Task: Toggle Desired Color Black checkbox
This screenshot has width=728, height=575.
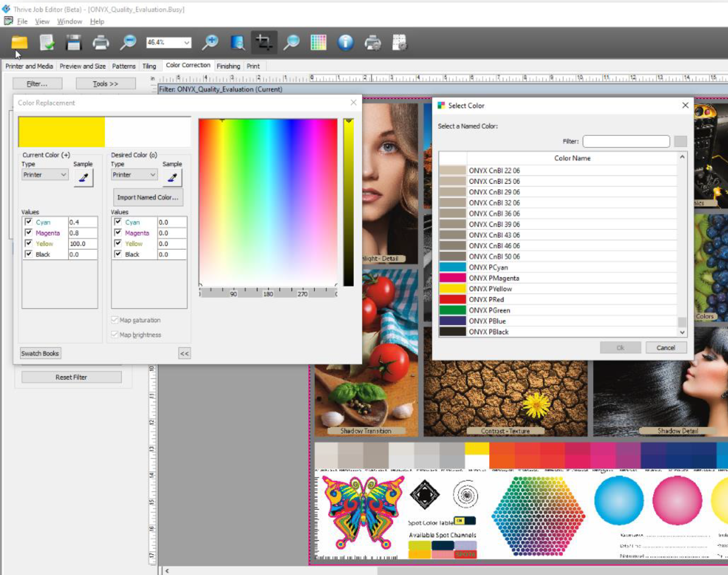Action: (x=118, y=254)
